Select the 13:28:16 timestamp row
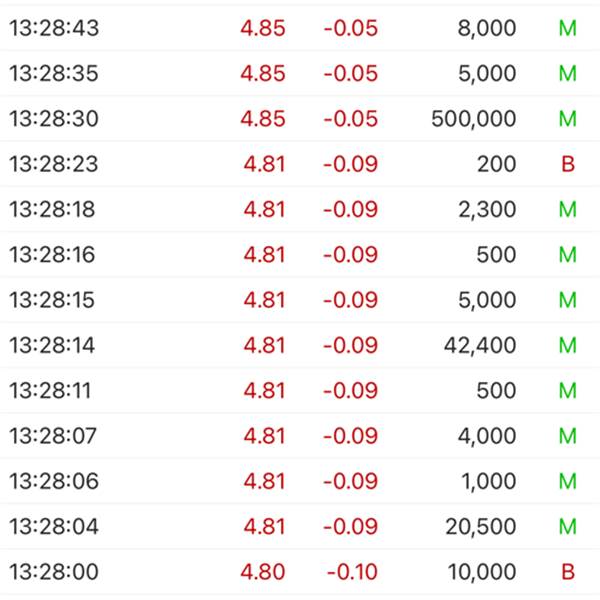 [300, 254]
